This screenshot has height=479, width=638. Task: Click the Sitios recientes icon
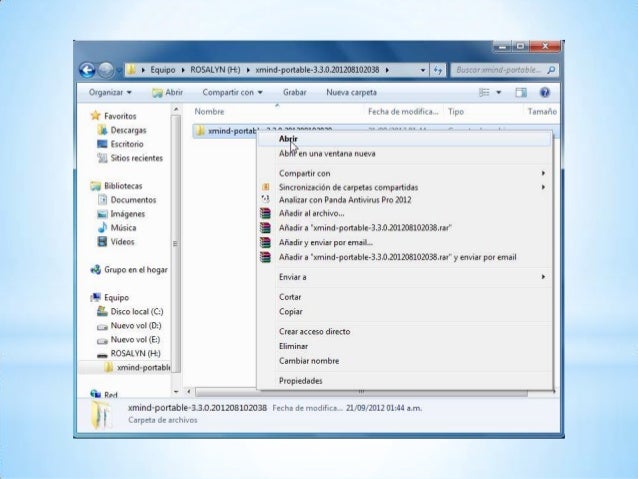click(x=102, y=158)
